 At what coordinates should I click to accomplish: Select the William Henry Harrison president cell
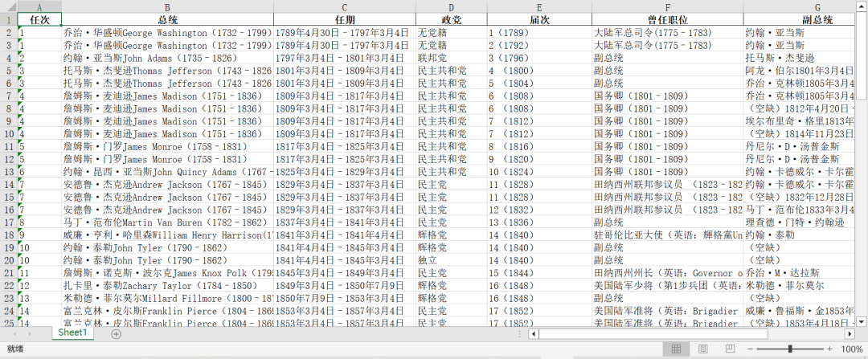(167, 235)
